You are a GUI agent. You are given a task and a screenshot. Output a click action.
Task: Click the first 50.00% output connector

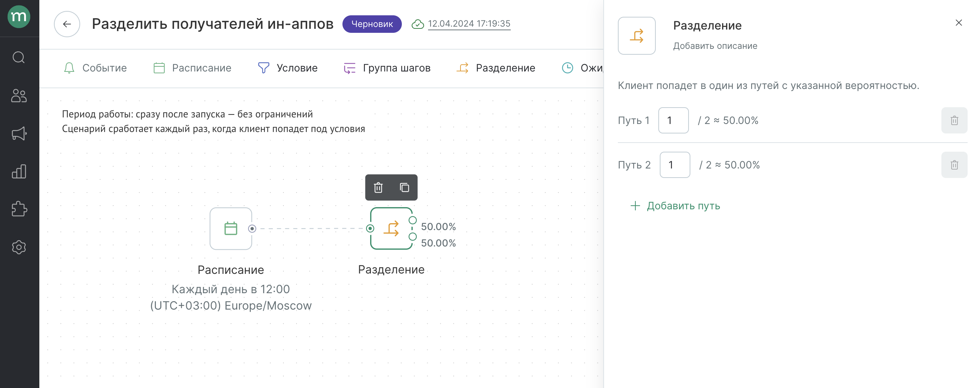[413, 221]
